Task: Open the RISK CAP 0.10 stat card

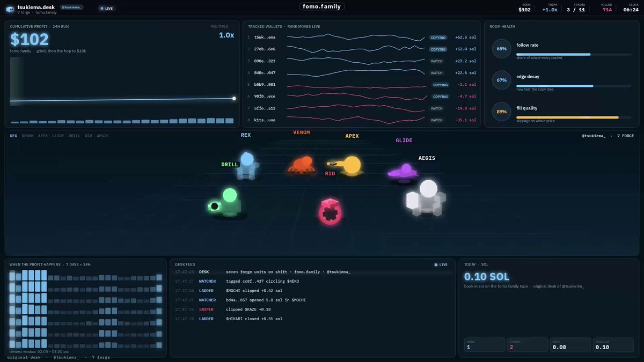Action: click(613, 345)
